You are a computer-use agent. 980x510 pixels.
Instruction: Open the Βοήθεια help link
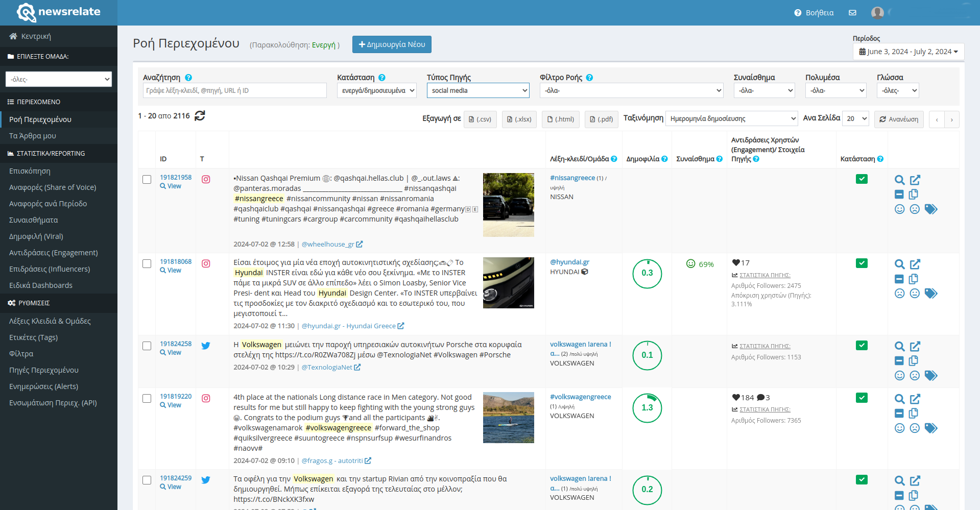(x=814, y=13)
